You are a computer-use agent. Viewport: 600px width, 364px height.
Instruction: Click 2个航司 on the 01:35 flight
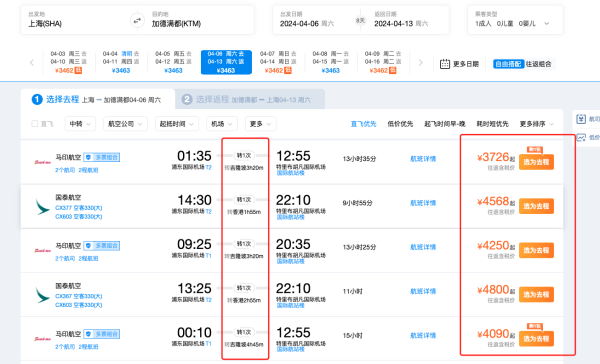65,170
